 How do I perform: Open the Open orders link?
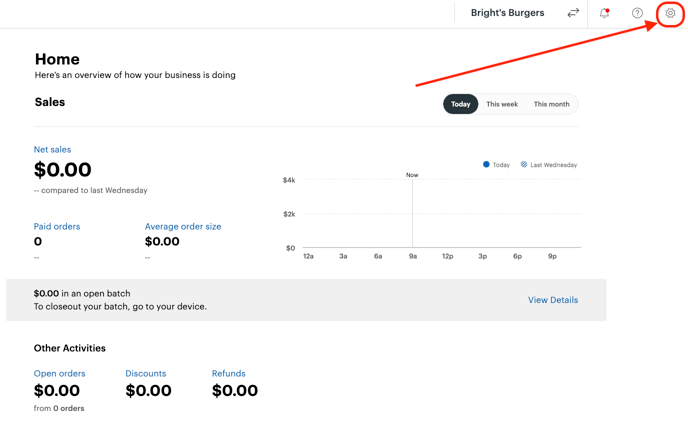60,373
